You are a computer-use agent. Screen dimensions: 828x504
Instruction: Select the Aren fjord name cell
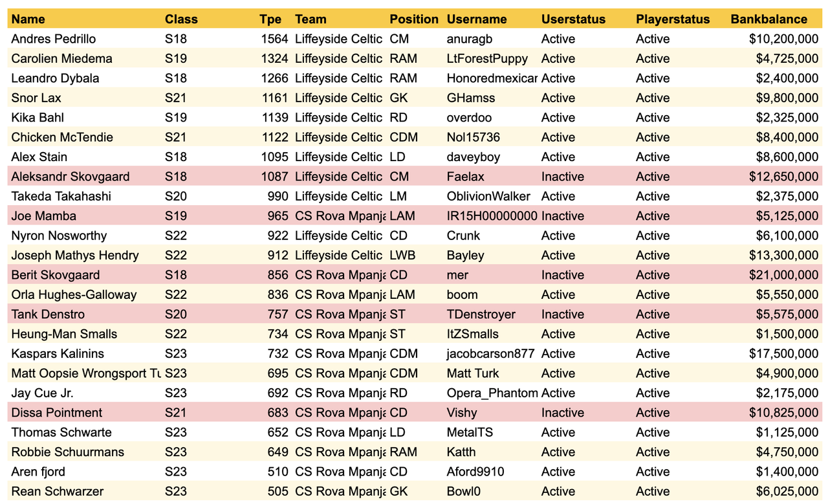tap(38, 472)
